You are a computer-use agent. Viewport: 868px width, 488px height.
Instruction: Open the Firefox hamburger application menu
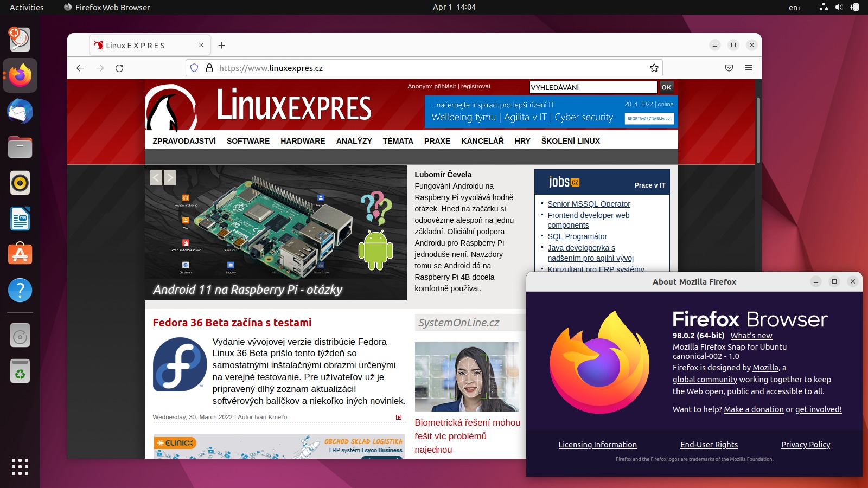pos(749,68)
